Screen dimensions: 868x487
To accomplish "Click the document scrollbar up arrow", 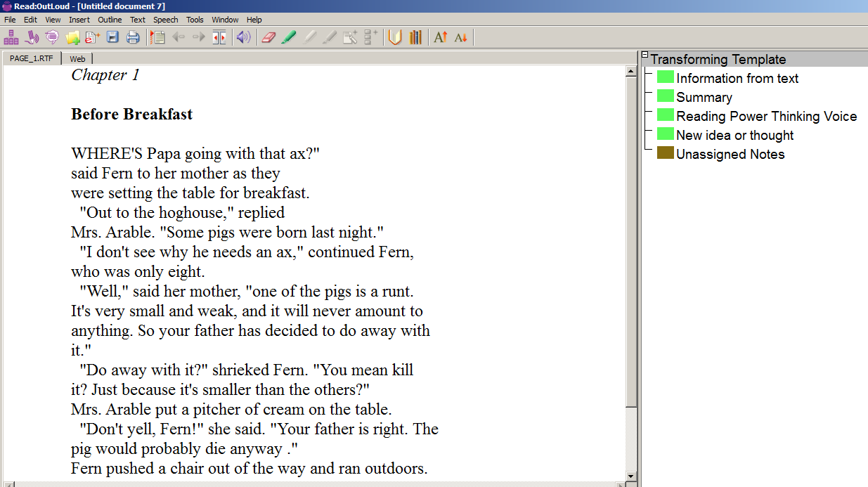I will coord(631,72).
